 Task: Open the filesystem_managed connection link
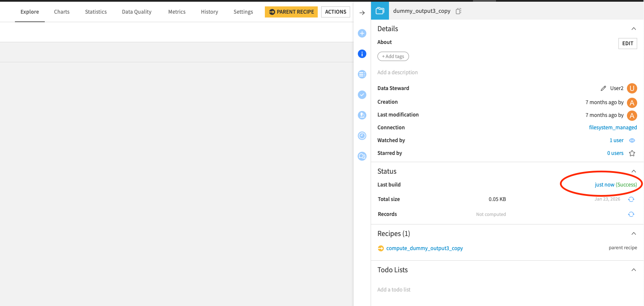pos(613,128)
